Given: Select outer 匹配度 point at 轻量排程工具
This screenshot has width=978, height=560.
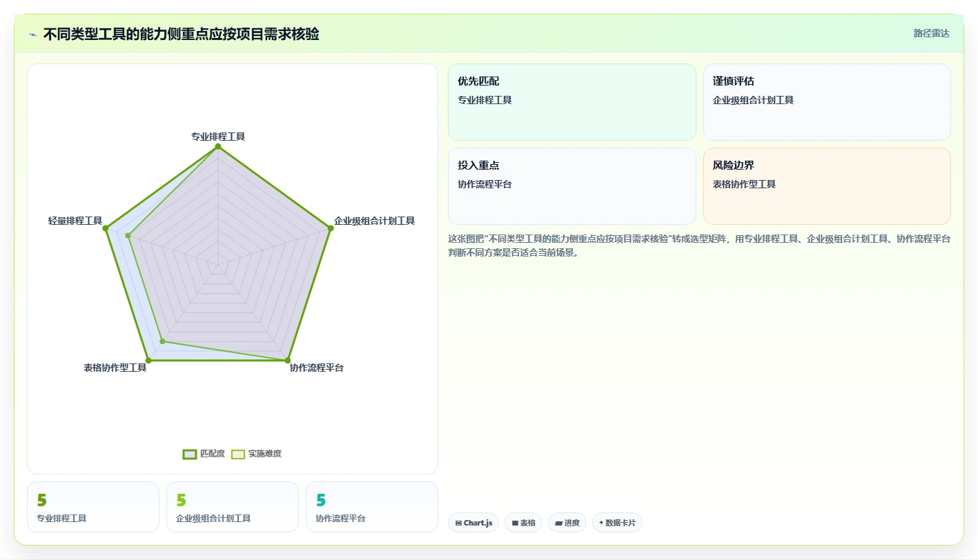Looking at the screenshot, I should [106, 228].
